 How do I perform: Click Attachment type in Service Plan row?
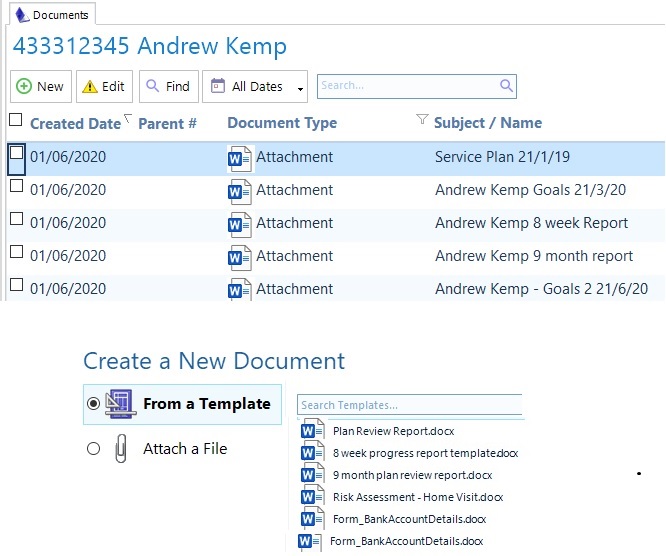coord(294,157)
